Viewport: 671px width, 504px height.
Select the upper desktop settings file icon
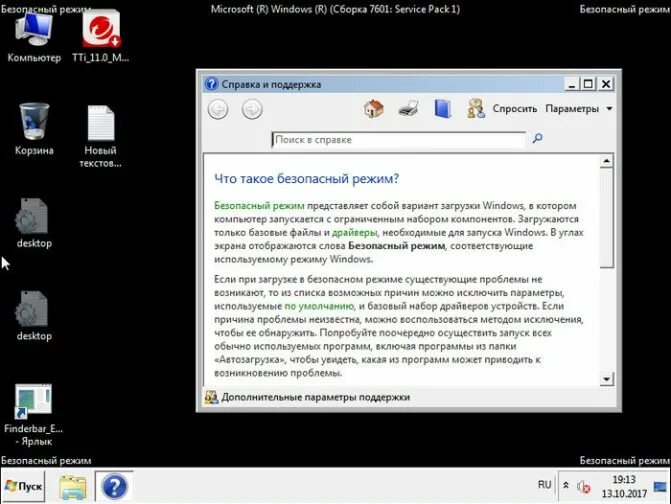point(33,223)
